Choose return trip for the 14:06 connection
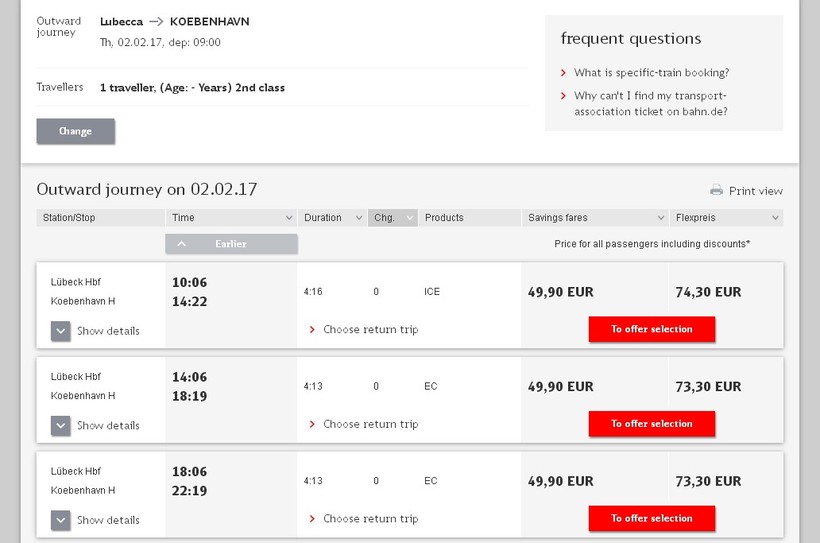 coord(370,424)
